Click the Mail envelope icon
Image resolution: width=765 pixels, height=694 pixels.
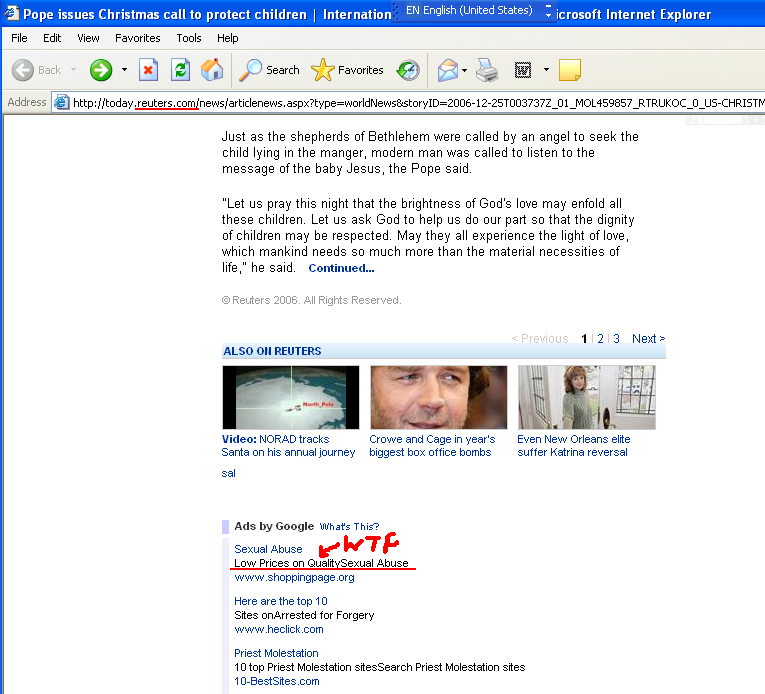tap(446, 70)
